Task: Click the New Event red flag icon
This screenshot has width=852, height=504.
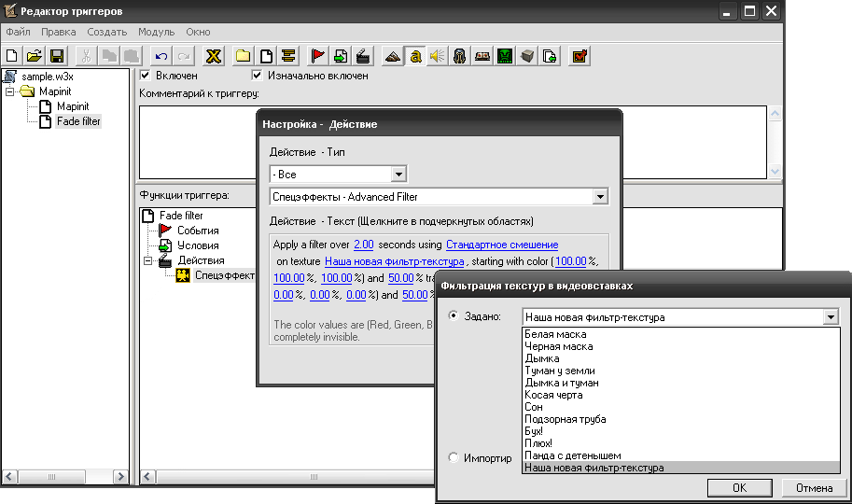Action: click(318, 56)
